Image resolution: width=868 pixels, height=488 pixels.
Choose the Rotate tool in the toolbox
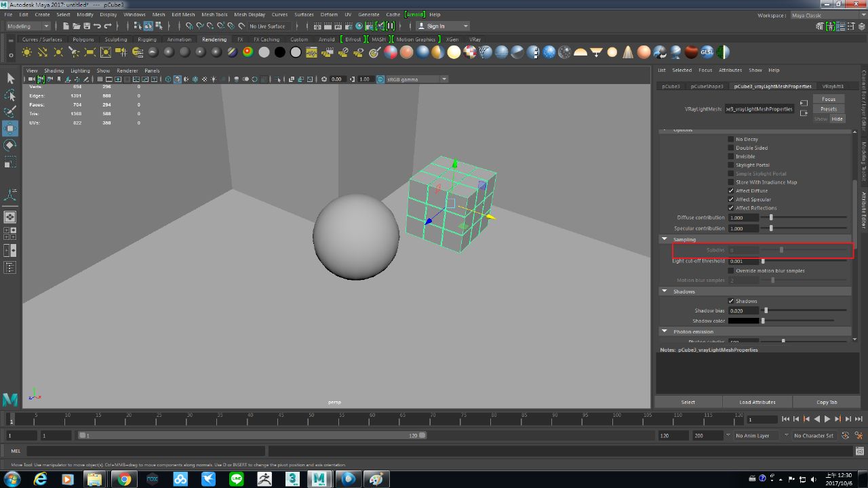pyautogui.click(x=10, y=146)
